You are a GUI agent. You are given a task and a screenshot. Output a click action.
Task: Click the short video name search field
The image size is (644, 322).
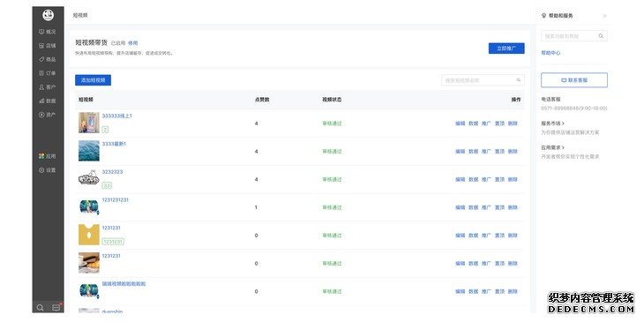pos(483,80)
